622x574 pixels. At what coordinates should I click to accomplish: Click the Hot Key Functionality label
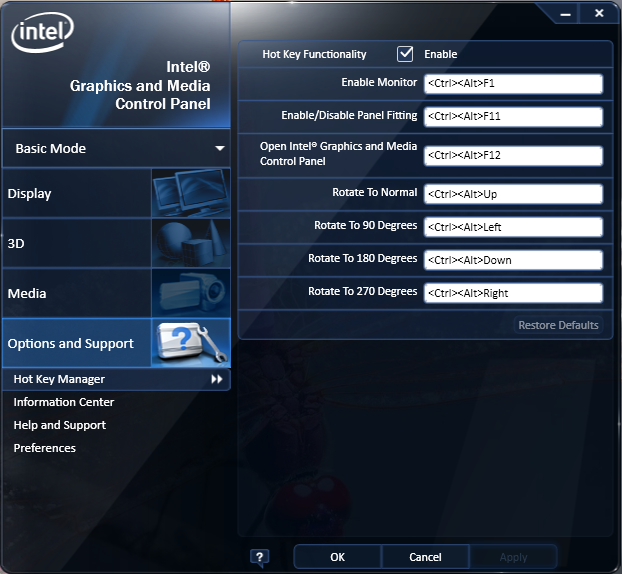[x=314, y=54]
